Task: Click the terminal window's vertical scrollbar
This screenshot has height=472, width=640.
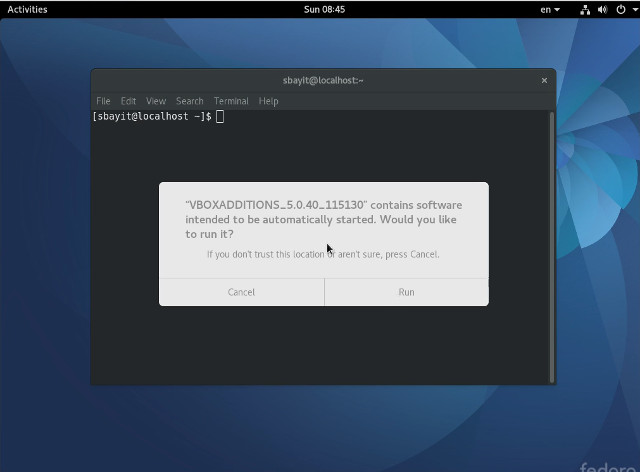Action: [552, 247]
